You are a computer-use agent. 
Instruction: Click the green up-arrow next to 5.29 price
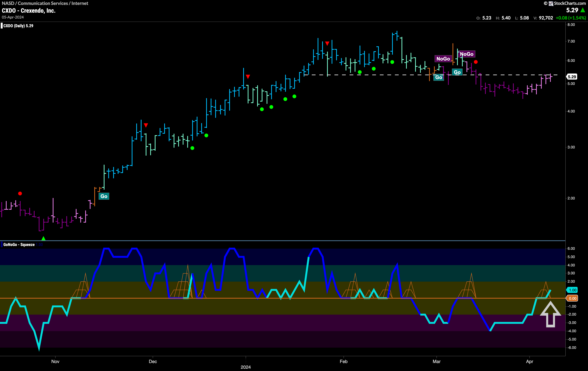pyautogui.click(x=583, y=10)
